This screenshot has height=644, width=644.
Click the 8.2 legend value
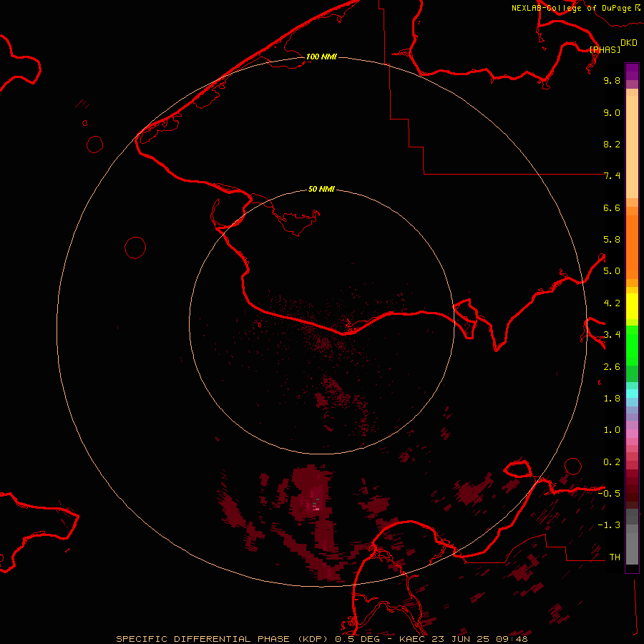point(612,144)
